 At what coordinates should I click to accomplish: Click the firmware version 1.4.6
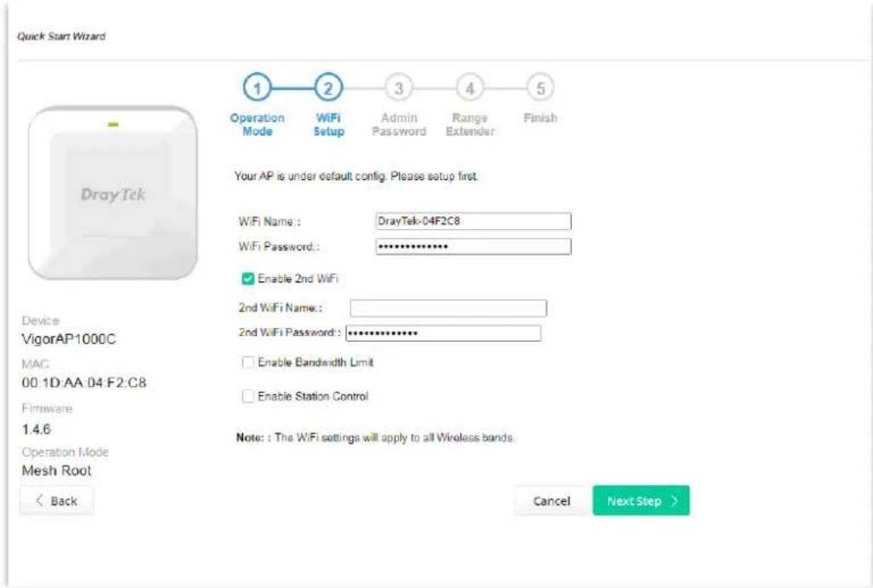pyautogui.click(x=36, y=429)
